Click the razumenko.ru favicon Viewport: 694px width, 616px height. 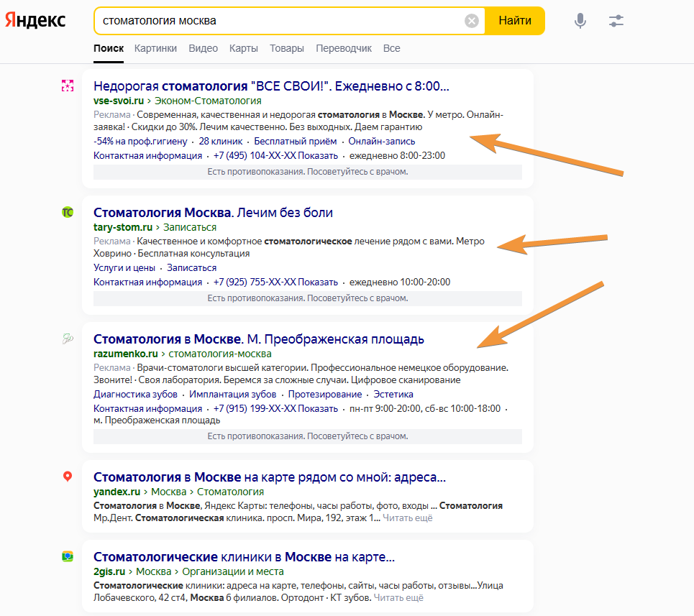click(68, 339)
